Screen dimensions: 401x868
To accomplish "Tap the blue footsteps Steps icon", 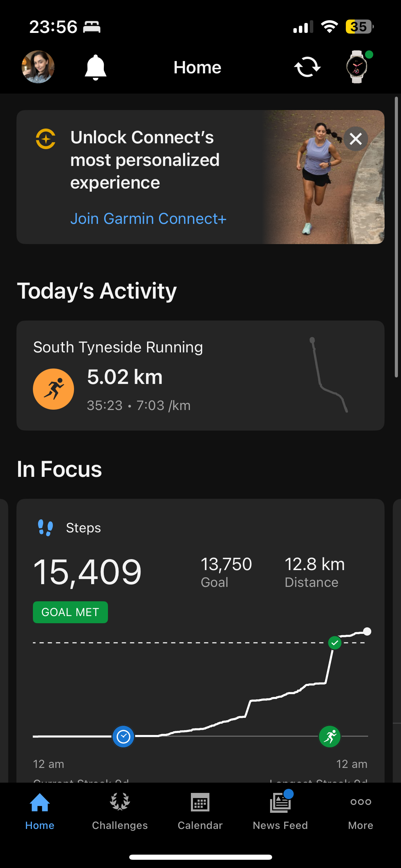I will click(x=46, y=528).
